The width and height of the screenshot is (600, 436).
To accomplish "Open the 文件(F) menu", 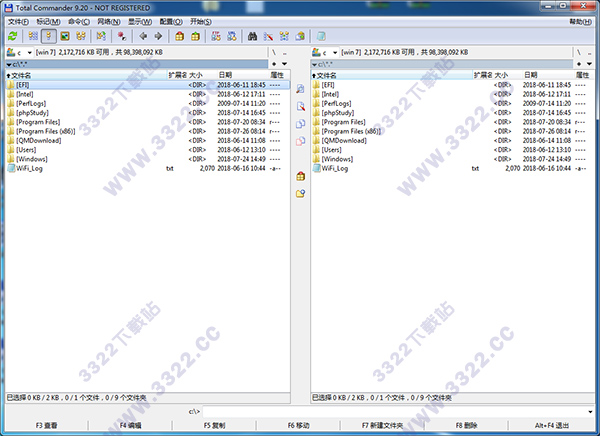I will 18,22.
